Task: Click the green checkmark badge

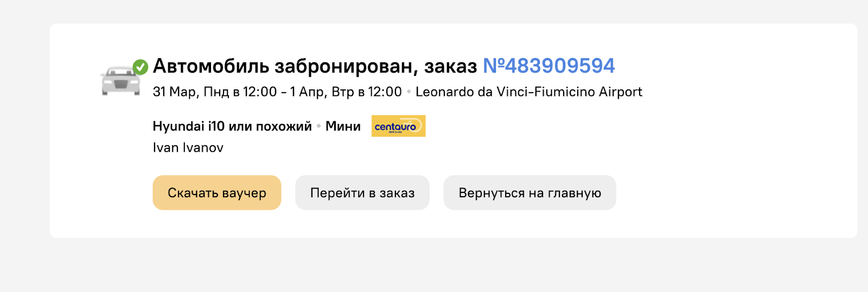Action: (141, 67)
